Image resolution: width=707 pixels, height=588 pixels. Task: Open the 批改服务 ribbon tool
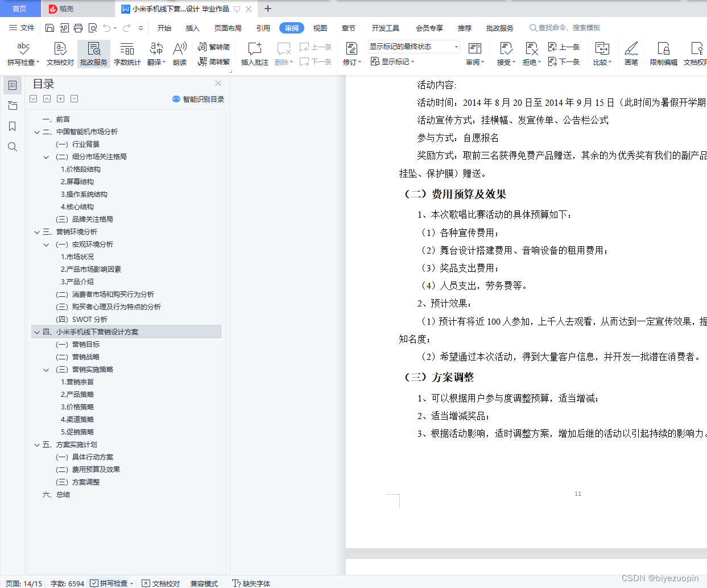pyautogui.click(x=94, y=54)
